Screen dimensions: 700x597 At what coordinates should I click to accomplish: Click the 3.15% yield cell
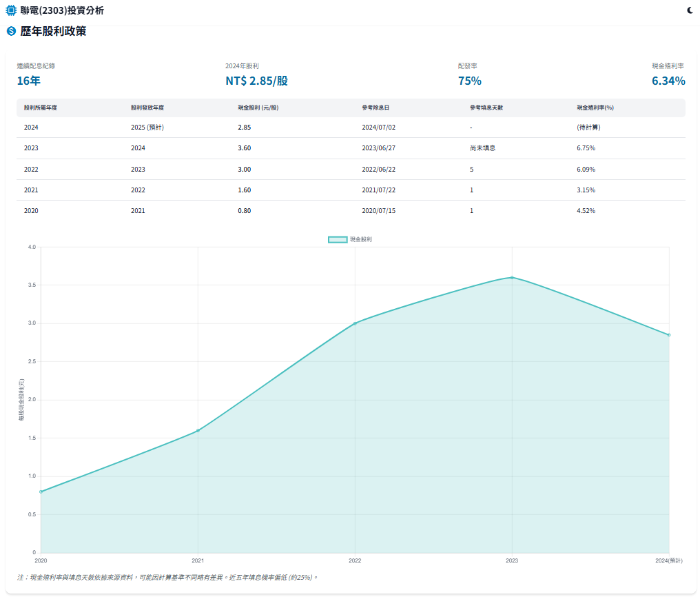(x=586, y=190)
